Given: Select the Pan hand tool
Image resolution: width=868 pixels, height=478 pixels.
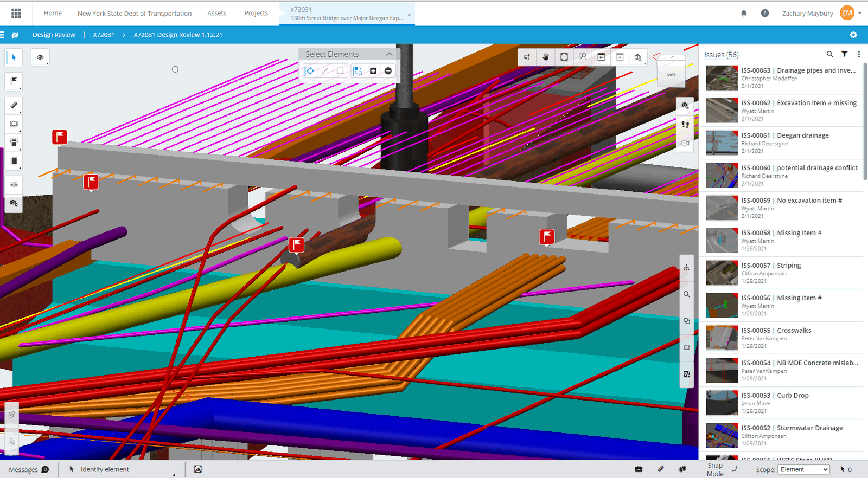Looking at the screenshot, I should pyautogui.click(x=546, y=57).
